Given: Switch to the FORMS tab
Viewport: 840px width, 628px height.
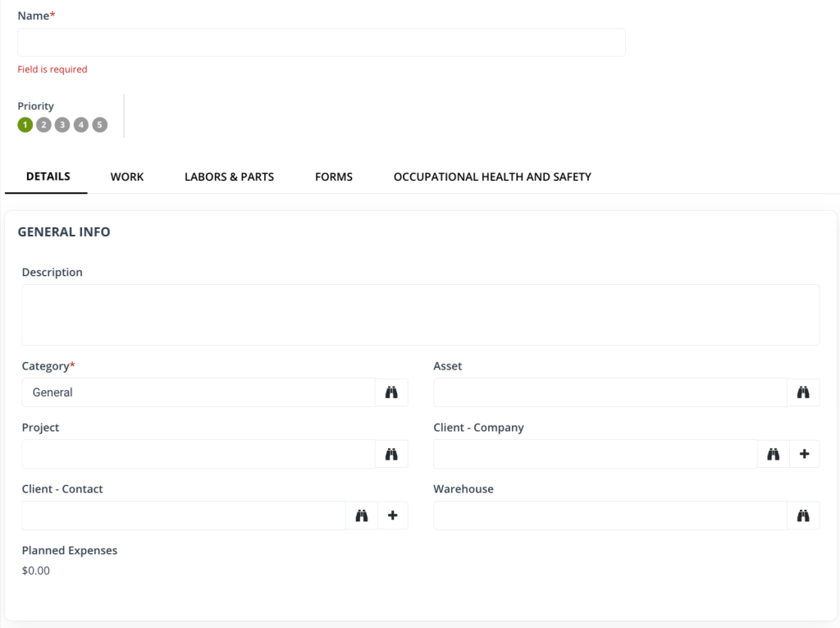Looking at the screenshot, I should pos(333,176).
